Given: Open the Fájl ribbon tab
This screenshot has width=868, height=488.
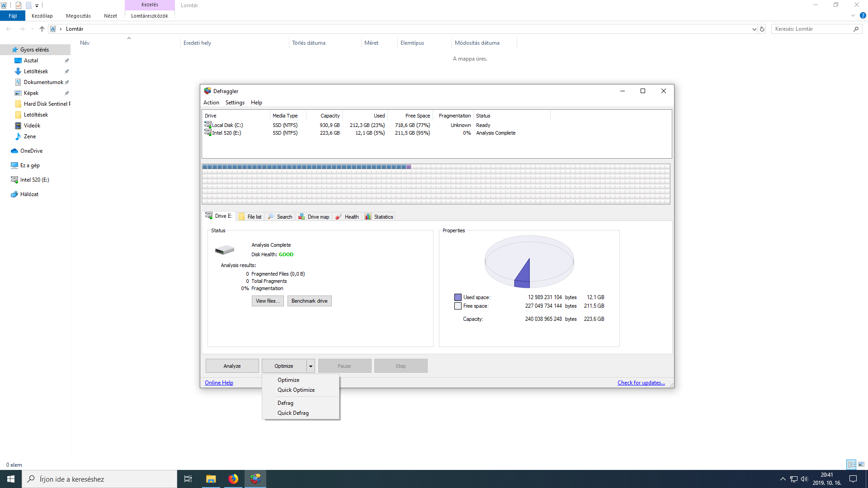Looking at the screenshot, I should click(x=13, y=16).
